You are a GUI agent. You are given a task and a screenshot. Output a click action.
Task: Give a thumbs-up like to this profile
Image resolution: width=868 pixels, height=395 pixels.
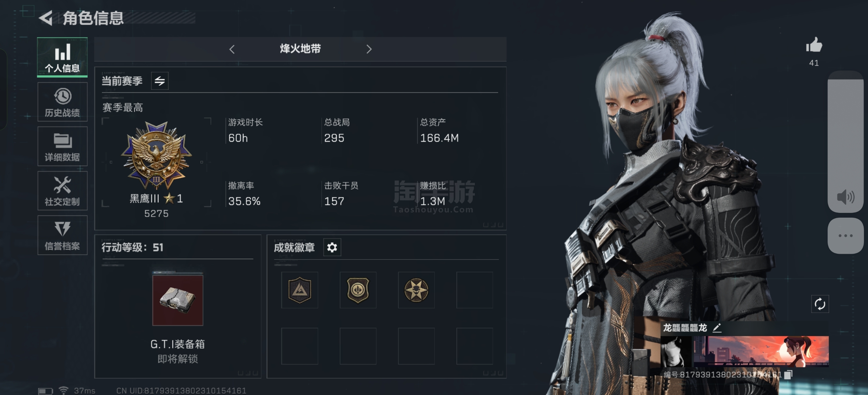tap(814, 45)
